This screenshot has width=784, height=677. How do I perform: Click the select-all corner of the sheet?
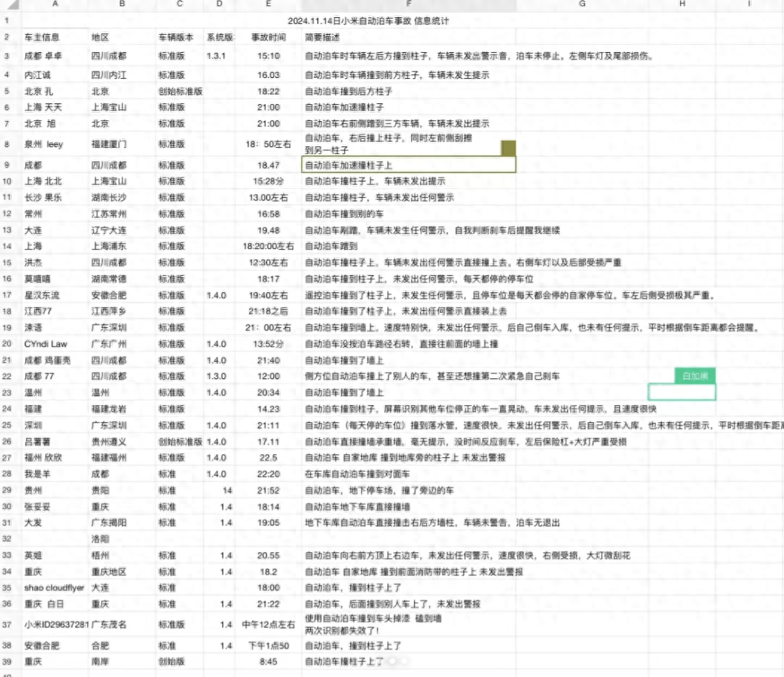coord(12,4)
